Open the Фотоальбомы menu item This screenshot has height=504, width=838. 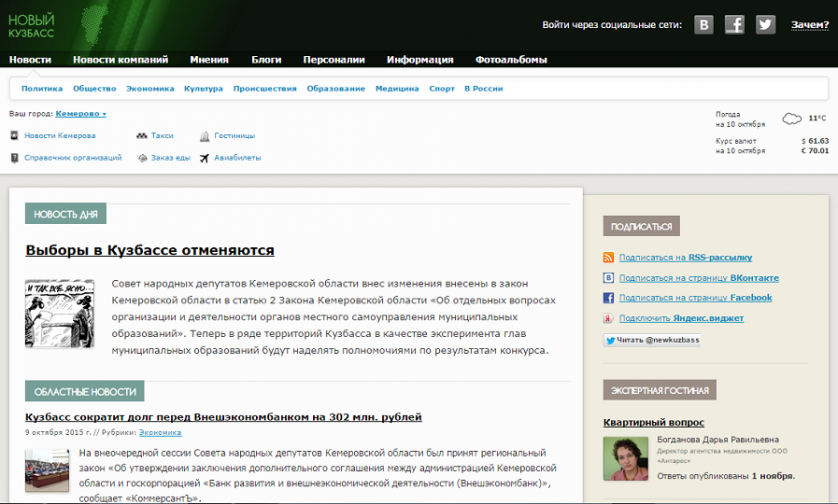pos(511,60)
